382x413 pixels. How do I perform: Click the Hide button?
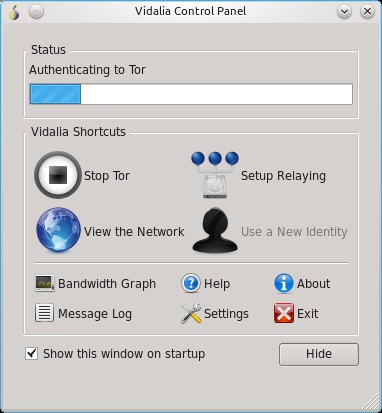click(319, 354)
